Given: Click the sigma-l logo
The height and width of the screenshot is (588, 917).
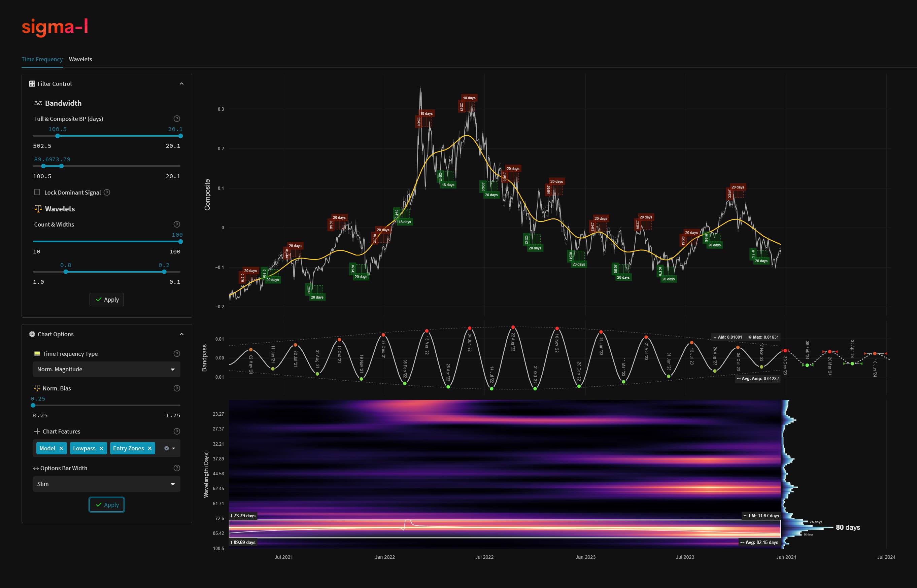Looking at the screenshot, I should [55, 27].
